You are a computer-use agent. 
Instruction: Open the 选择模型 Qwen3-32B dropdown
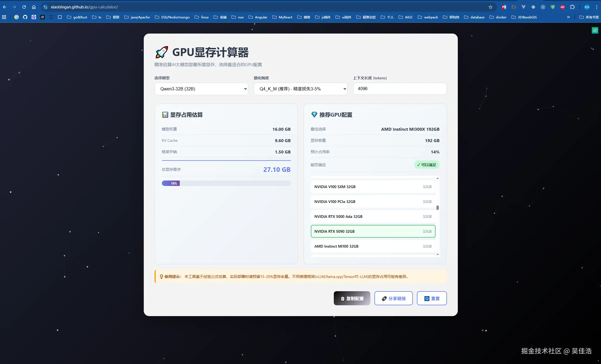point(201,89)
